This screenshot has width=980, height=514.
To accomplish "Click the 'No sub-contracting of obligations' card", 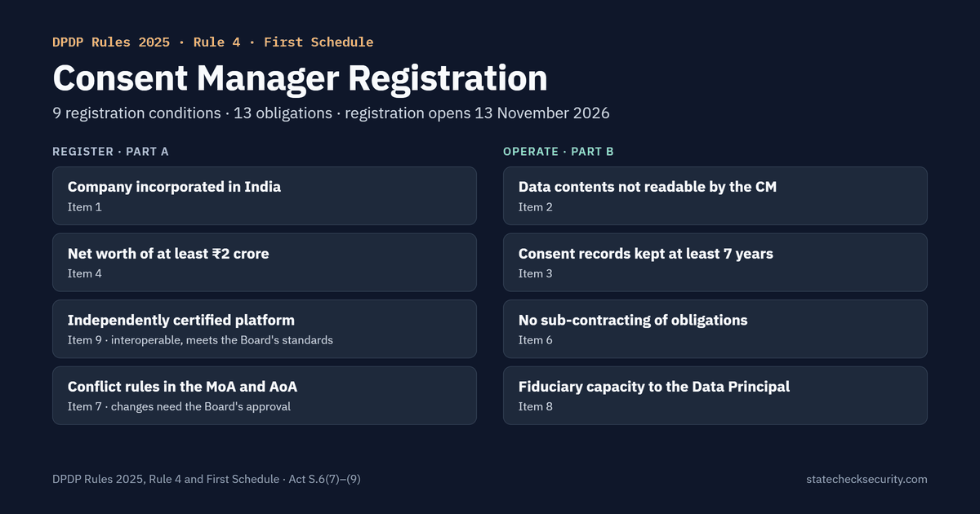I will tap(715, 329).
